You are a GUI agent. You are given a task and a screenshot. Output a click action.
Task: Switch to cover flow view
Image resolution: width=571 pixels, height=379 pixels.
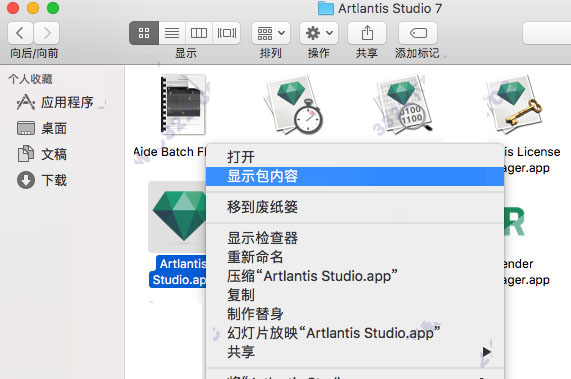tap(227, 33)
